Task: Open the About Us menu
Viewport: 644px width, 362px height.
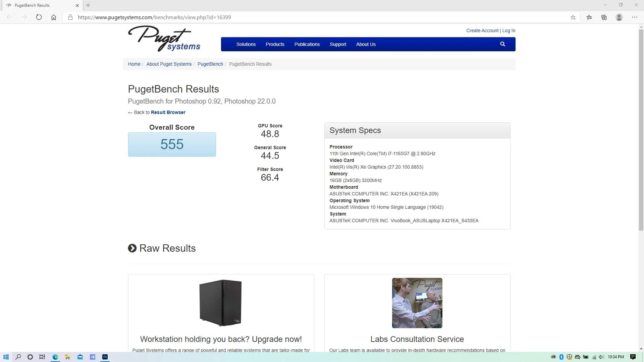Action: pyautogui.click(x=366, y=44)
